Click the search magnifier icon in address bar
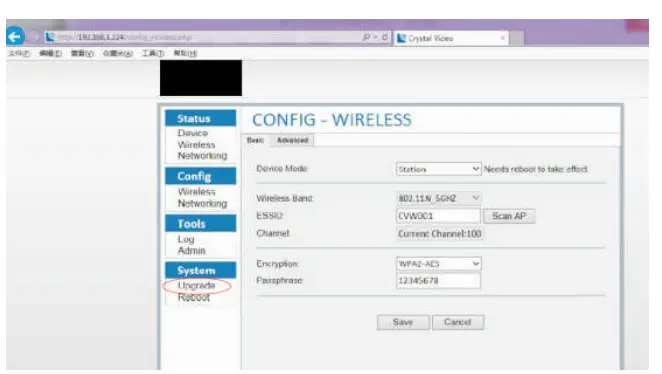 pos(366,38)
